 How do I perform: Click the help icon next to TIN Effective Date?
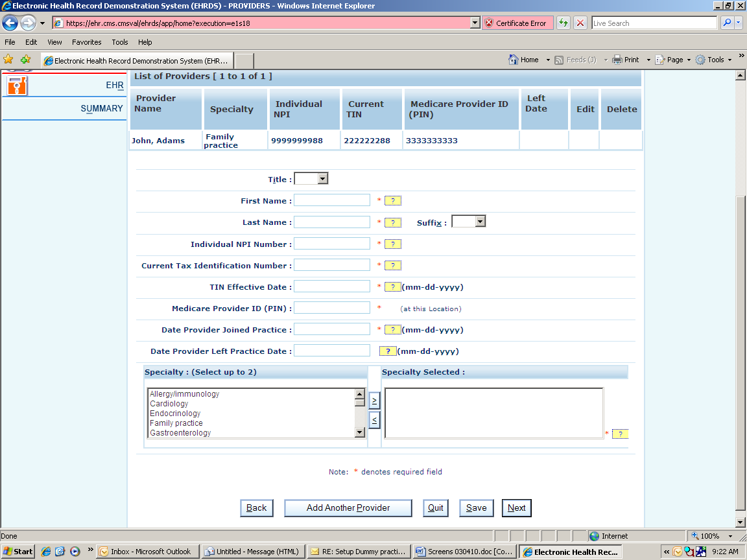click(x=392, y=287)
